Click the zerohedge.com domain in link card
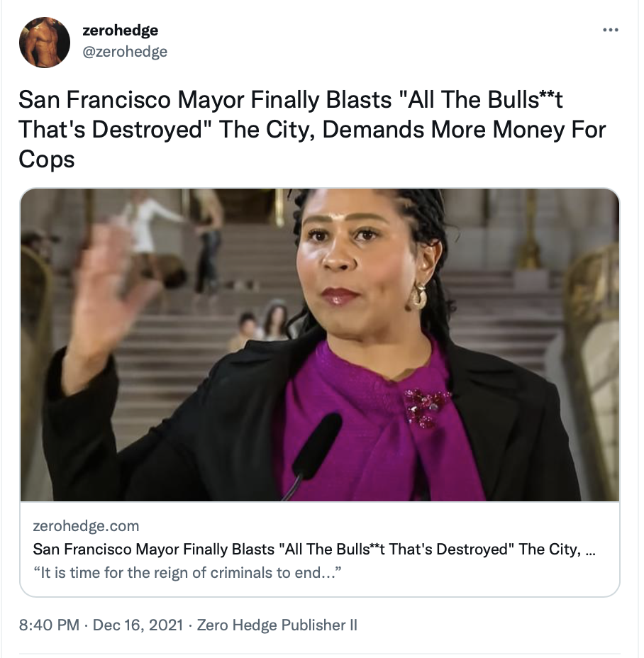Screen dimensions: 644x658 (86, 526)
